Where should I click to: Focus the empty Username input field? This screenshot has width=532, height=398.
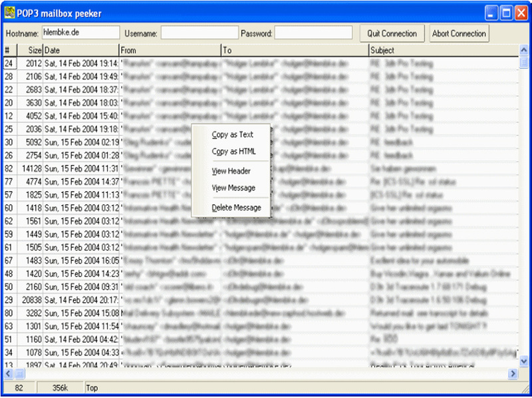click(x=199, y=33)
